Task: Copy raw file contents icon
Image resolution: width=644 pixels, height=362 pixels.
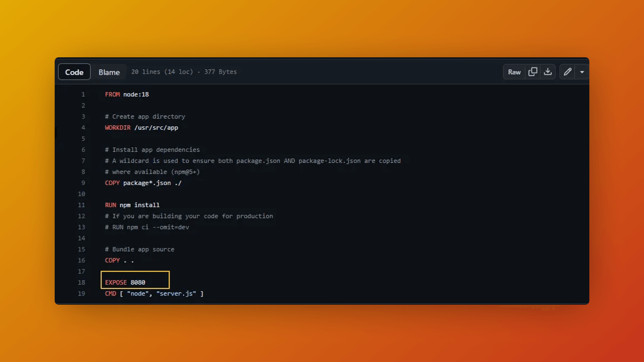Action: pos(533,72)
